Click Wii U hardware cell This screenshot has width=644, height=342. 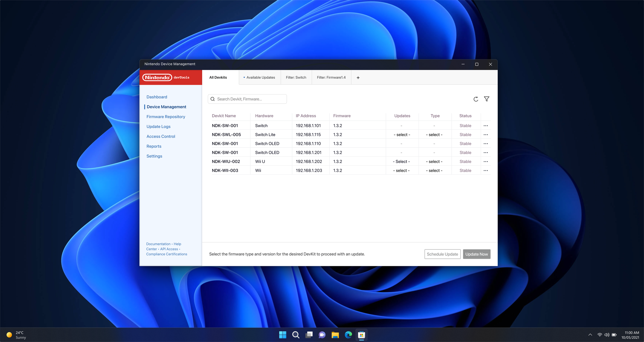coord(260,161)
